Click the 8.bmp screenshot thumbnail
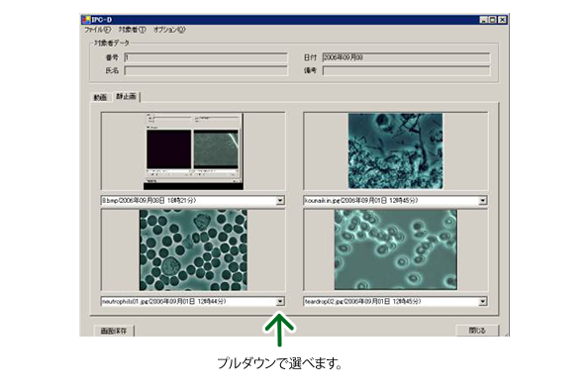Viewport: 588px width, 392px height. (x=193, y=151)
